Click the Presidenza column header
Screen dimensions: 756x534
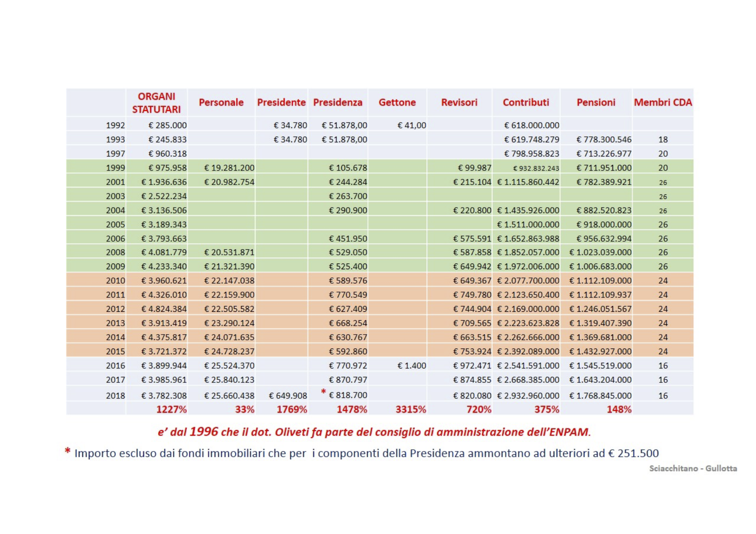(338, 102)
